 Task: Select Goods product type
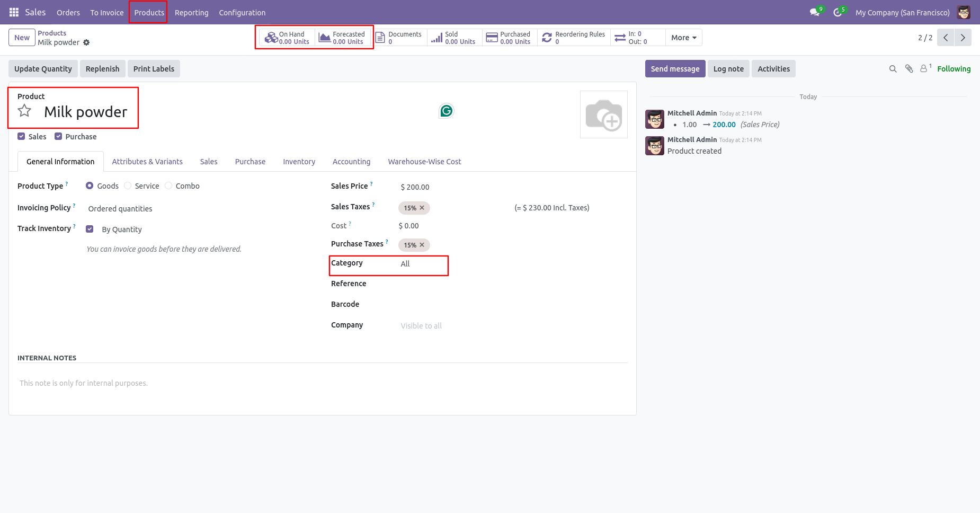[x=90, y=185]
